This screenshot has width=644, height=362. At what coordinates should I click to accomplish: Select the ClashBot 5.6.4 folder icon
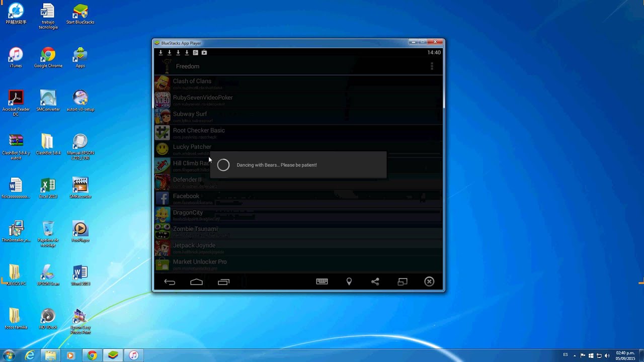(x=48, y=145)
